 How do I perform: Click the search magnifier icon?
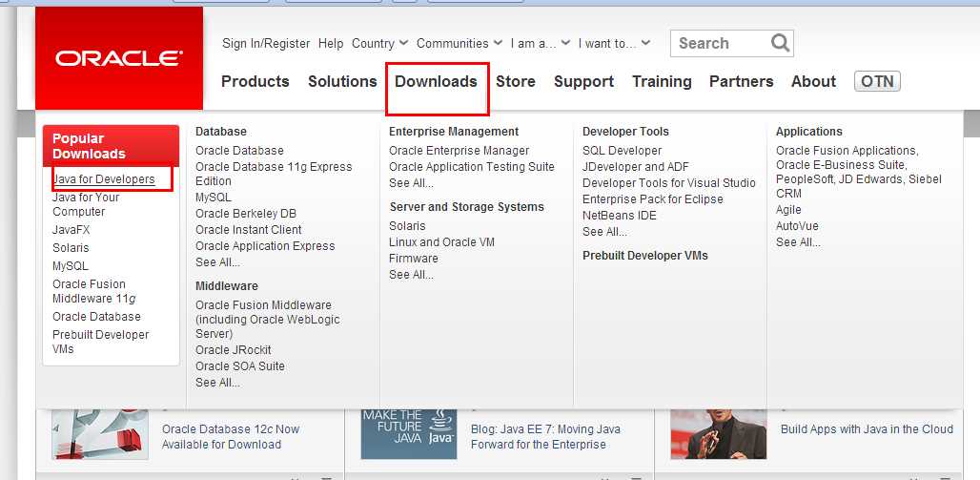780,43
